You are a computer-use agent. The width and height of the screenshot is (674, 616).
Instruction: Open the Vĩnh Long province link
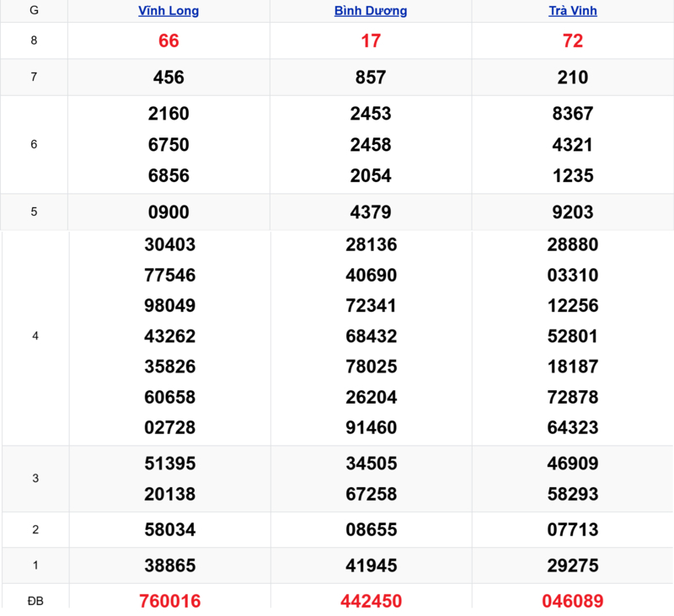168,11
